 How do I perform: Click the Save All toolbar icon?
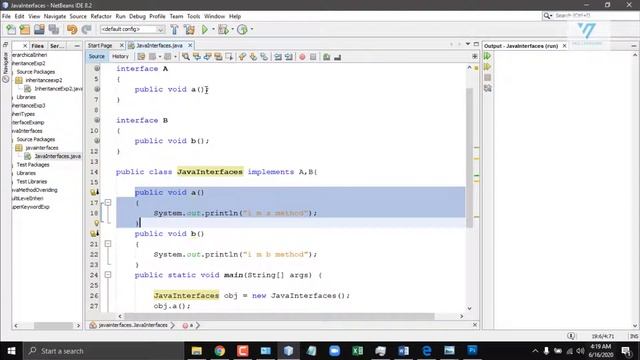[x=53, y=29]
